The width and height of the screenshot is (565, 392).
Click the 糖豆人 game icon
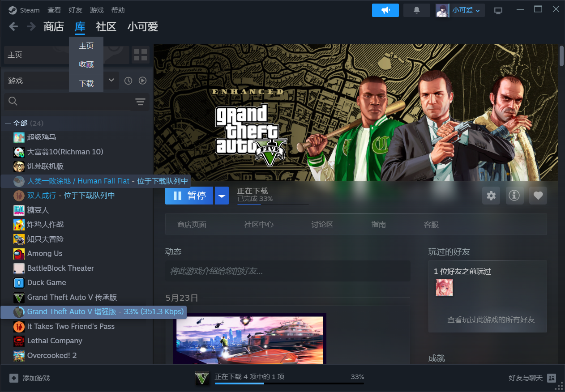coord(19,210)
